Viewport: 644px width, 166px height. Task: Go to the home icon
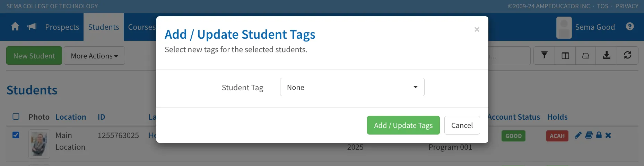click(15, 27)
